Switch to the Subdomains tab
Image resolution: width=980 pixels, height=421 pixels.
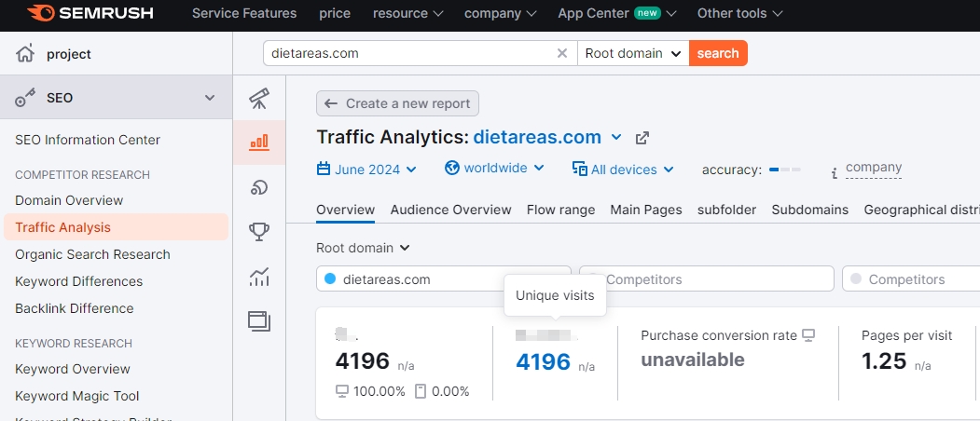(x=810, y=210)
